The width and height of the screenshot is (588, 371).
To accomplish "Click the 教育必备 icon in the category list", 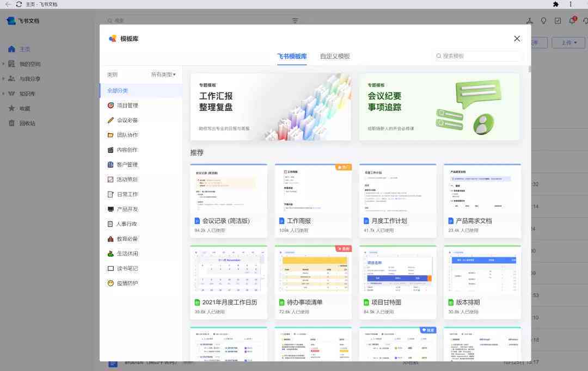I will tap(111, 239).
